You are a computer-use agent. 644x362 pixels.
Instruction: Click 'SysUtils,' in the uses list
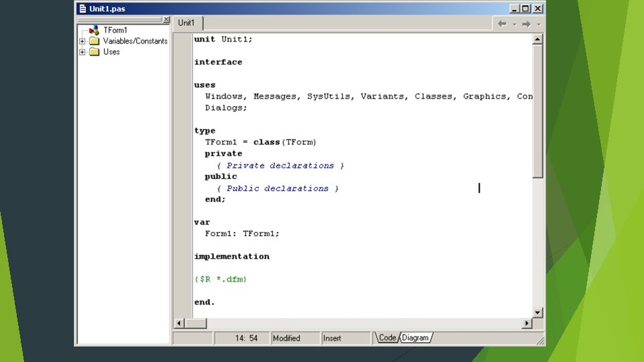[x=331, y=97]
